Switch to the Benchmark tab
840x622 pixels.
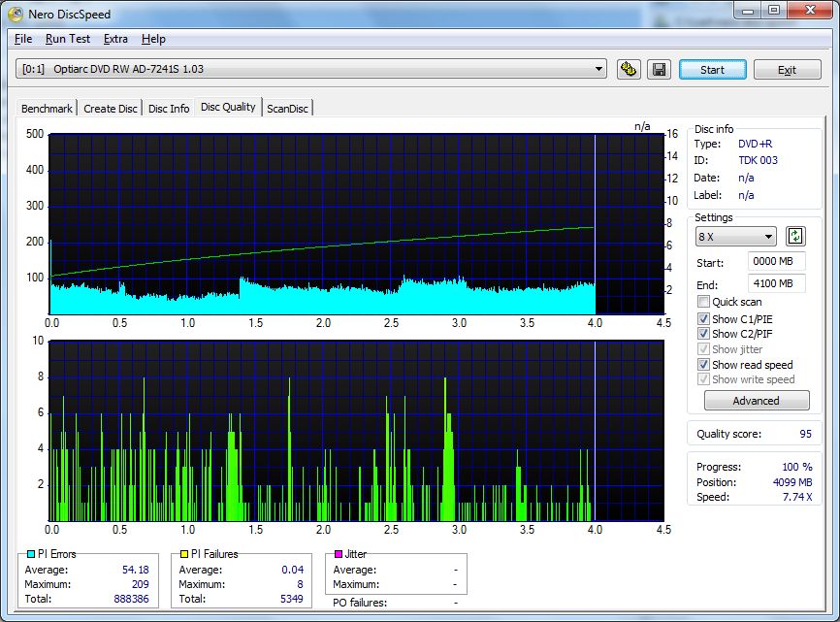tap(47, 109)
